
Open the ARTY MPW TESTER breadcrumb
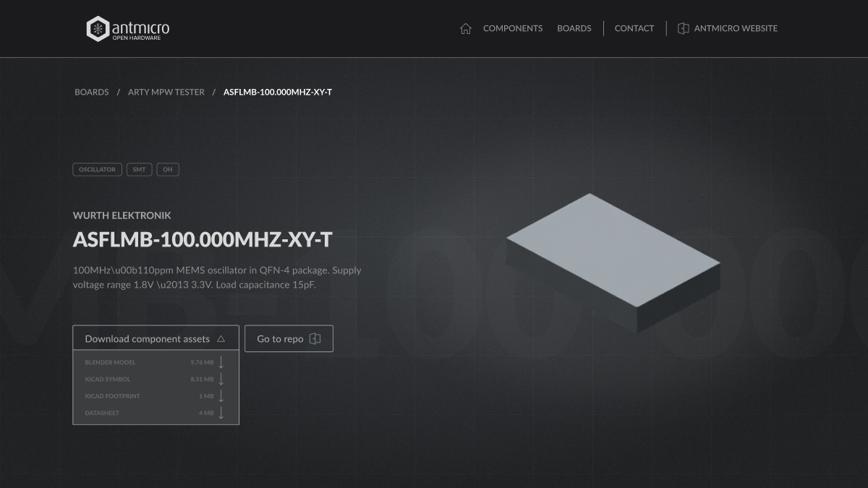(x=166, y=92)
